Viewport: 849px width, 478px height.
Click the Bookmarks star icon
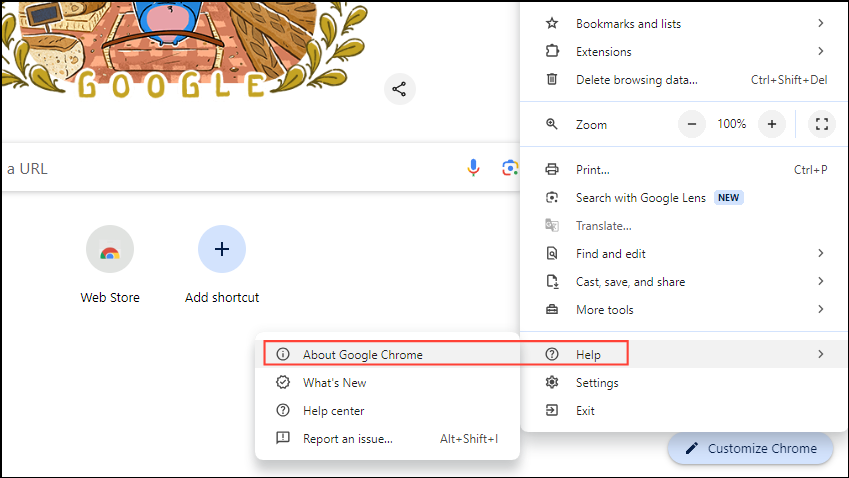[552, 23]
